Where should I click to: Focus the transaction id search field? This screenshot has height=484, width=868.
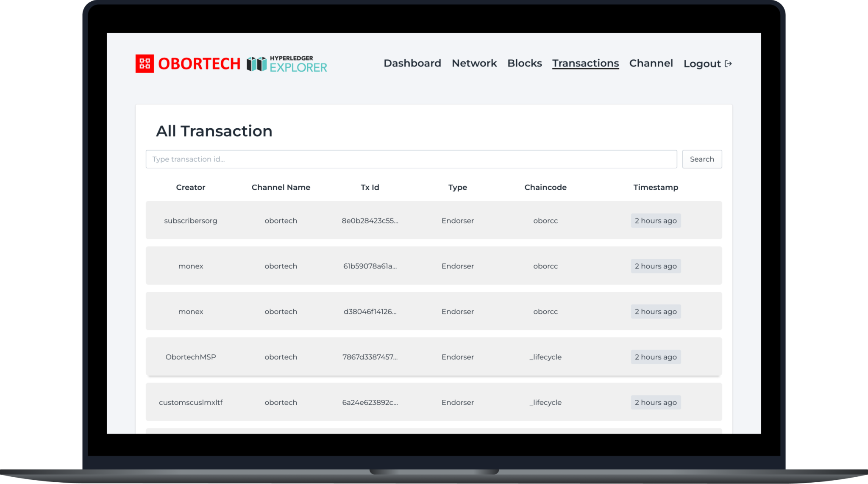[411, 159]
